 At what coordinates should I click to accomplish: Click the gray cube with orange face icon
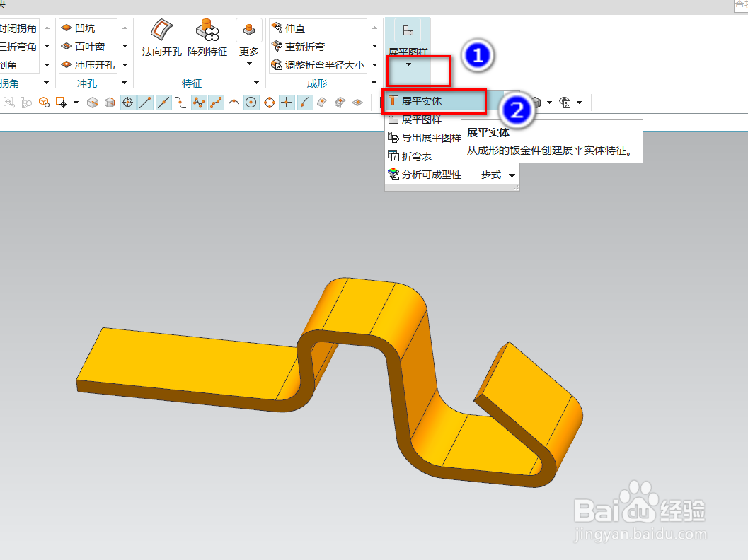click(110, 103)
